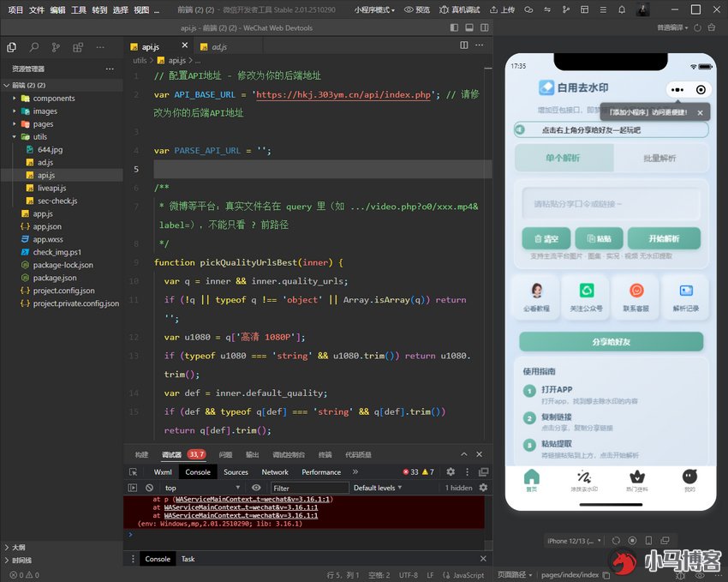Click the real-device debug bug icon
Screen dimensions: 728x582
click(x=444, y=9)
